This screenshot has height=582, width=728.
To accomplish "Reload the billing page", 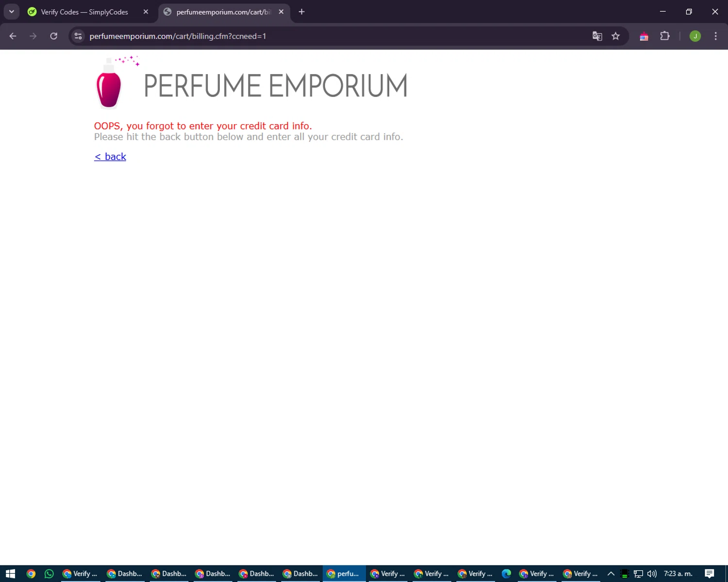I will click(54, 36).
